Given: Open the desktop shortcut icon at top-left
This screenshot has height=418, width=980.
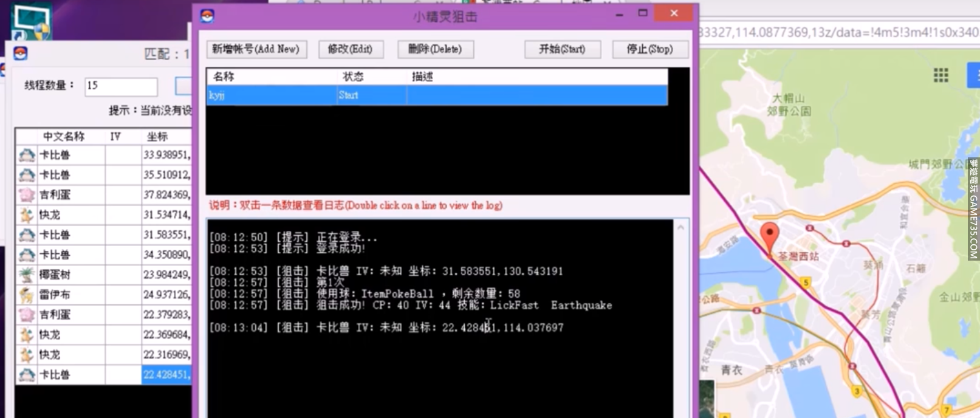Looking at the screenshot, I should pos(32,21).
